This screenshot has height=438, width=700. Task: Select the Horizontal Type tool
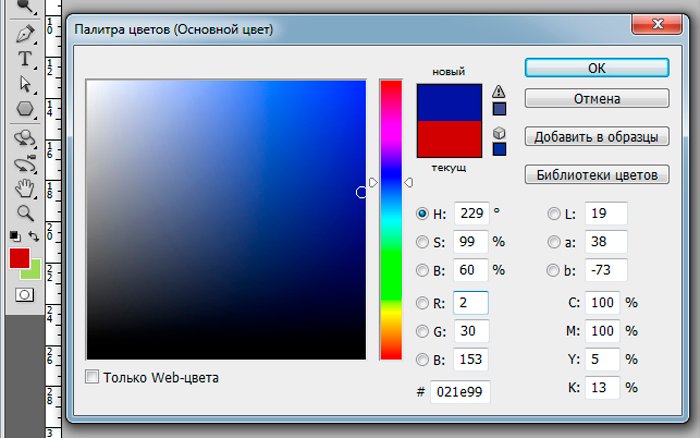(x=25, y=58)
